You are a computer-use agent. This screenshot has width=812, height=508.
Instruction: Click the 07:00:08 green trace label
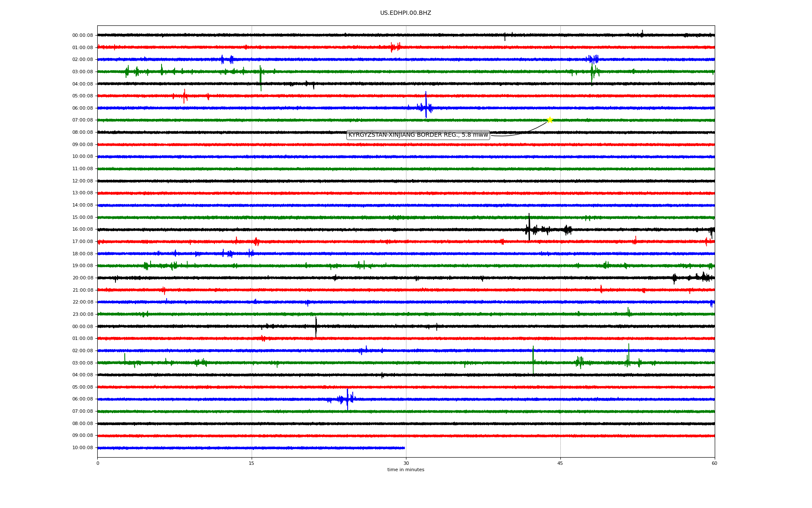(x=82, y=120)
